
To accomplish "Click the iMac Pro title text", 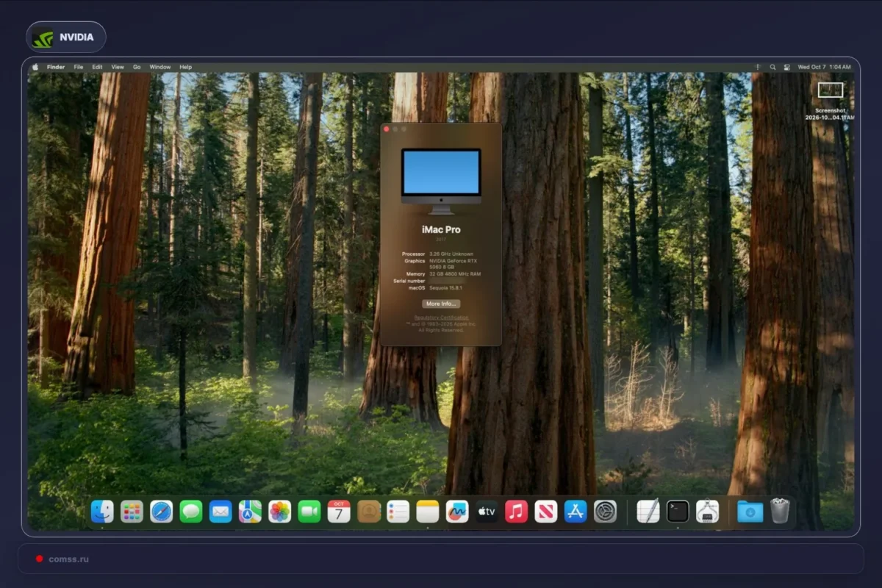I will pos(441,230).
